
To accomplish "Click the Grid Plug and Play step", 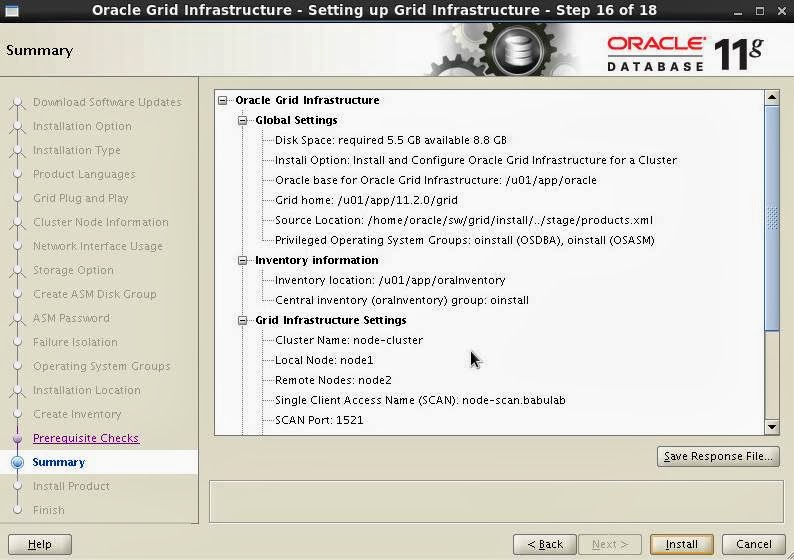I will click(81, 198).
